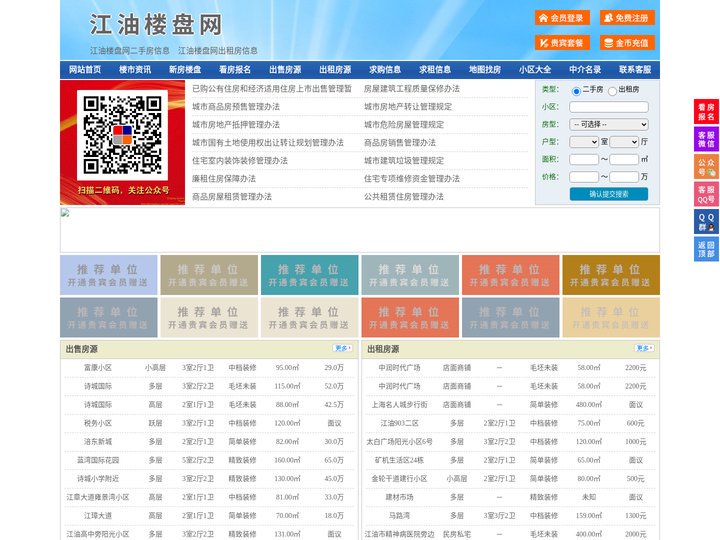Open 城市商品房预售管理办法 link
Viewport: 720px width, 540px height.
tap(236, 107)
